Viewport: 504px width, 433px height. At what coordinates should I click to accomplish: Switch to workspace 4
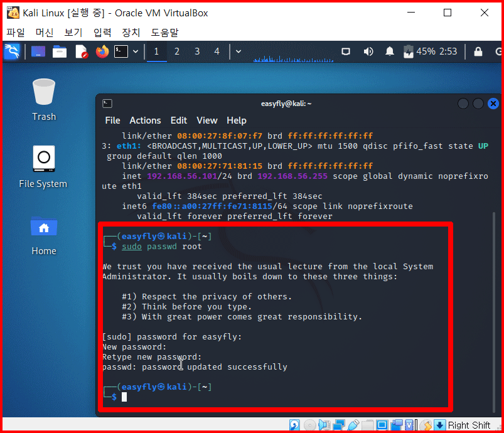click(x=217, y=51)
